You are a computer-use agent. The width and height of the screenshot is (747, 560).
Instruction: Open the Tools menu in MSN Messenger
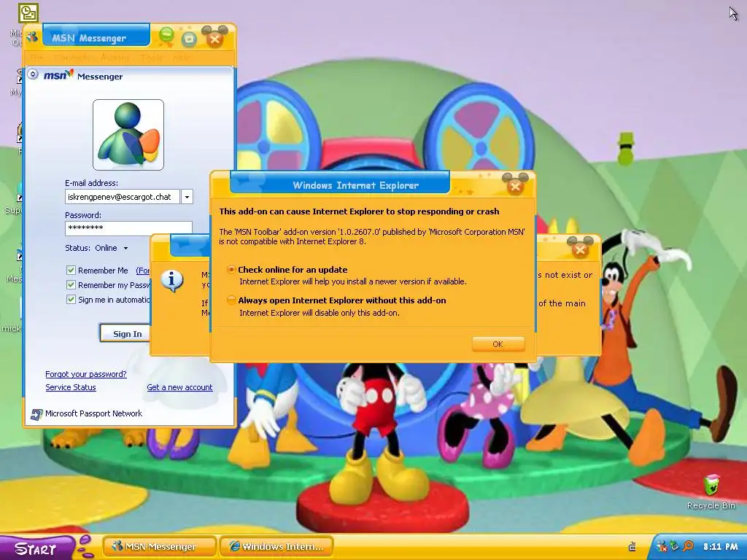(x=152, y=58)
